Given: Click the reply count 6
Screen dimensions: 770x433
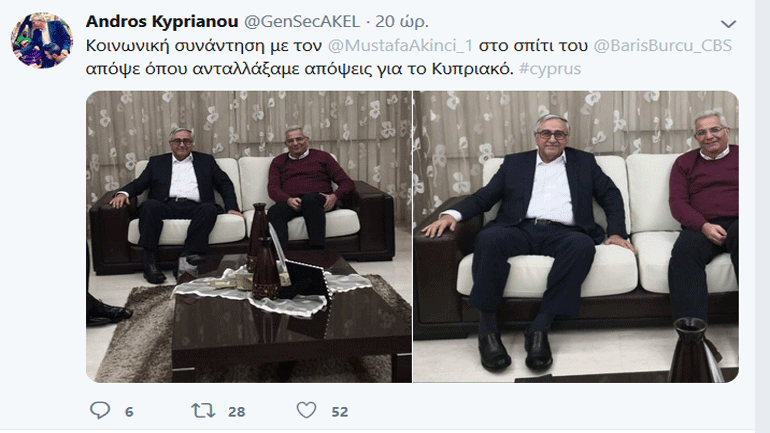Looking at the screenshot, I should tap(129, 411).
